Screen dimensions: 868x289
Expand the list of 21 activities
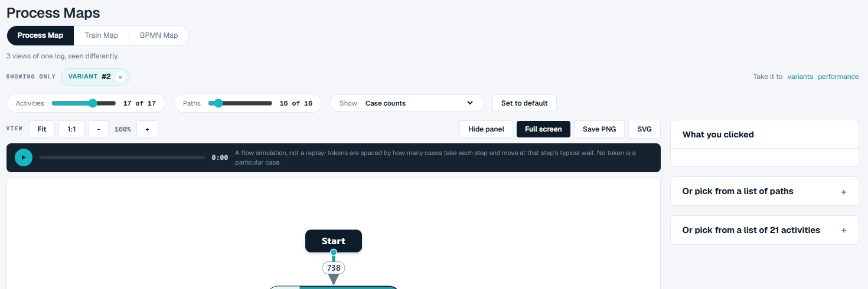coord(764,230)
